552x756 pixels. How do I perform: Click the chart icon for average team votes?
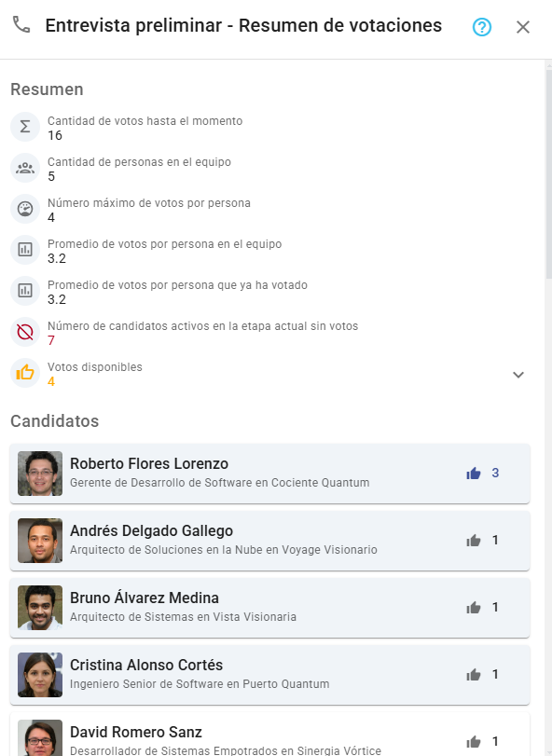(24, 250)
